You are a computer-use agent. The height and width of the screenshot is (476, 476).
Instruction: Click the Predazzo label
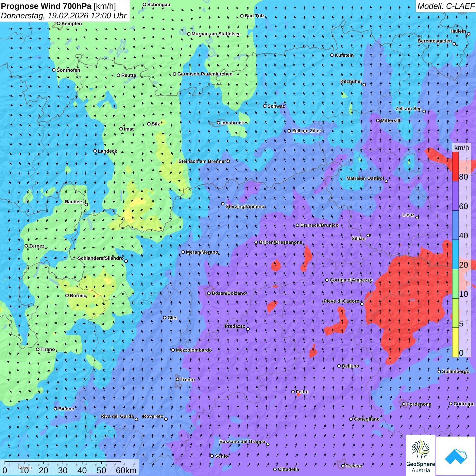pyautogui.click(x=235, y=326)
